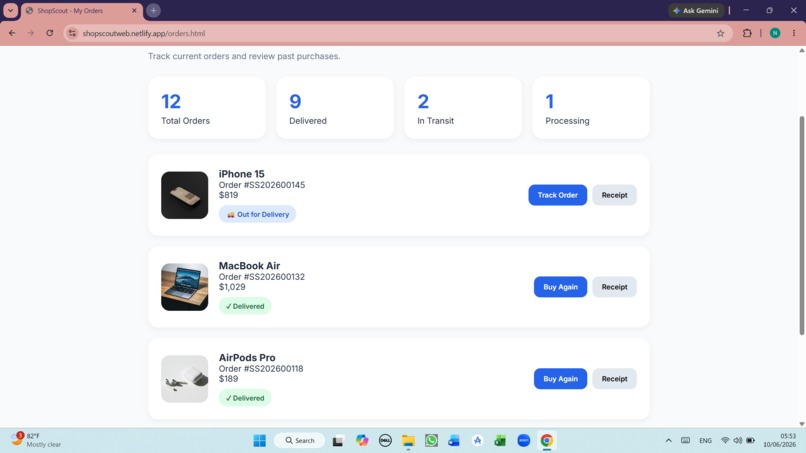Open the weather widget showing 82°F
The width and height of the screenshot is (806, 453).
click(x=36, y=440)
